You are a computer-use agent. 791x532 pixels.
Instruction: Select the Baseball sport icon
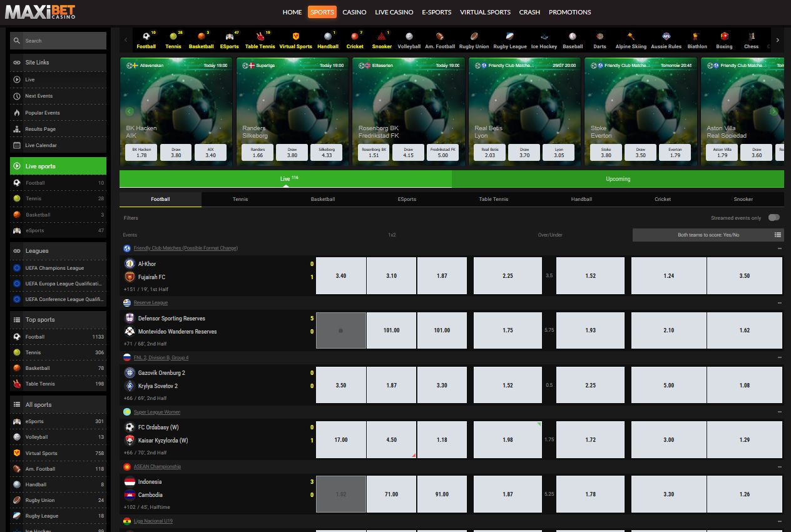point(573,41)
